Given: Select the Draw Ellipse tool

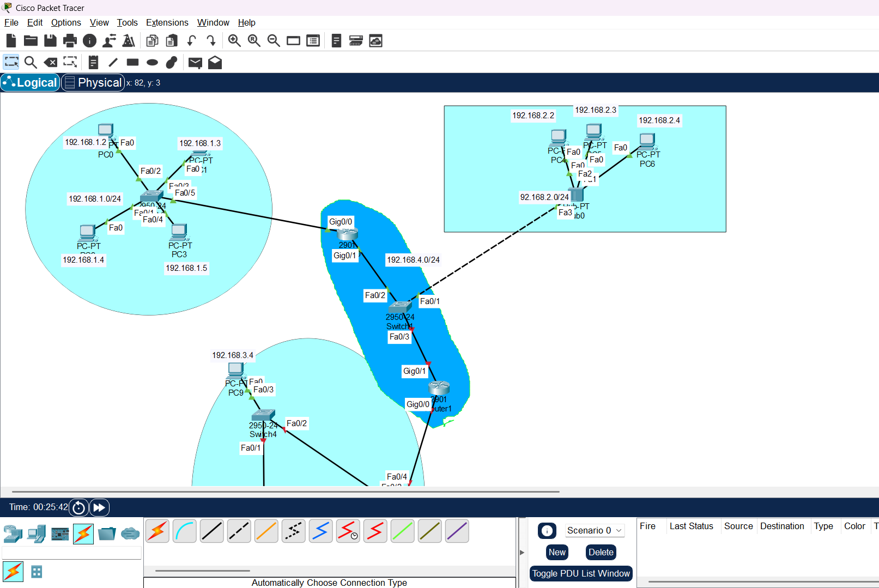Looking at the screenshot, I should click(x=152, y=62).
